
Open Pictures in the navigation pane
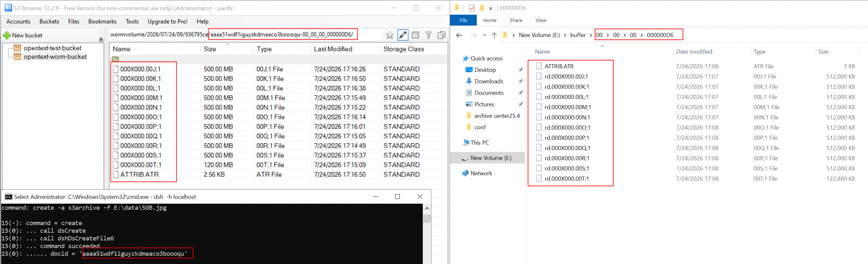(x=484, y=104)
